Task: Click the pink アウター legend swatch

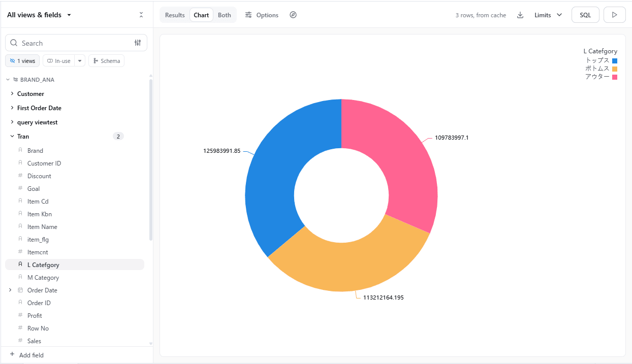Action: pos(615,77)
